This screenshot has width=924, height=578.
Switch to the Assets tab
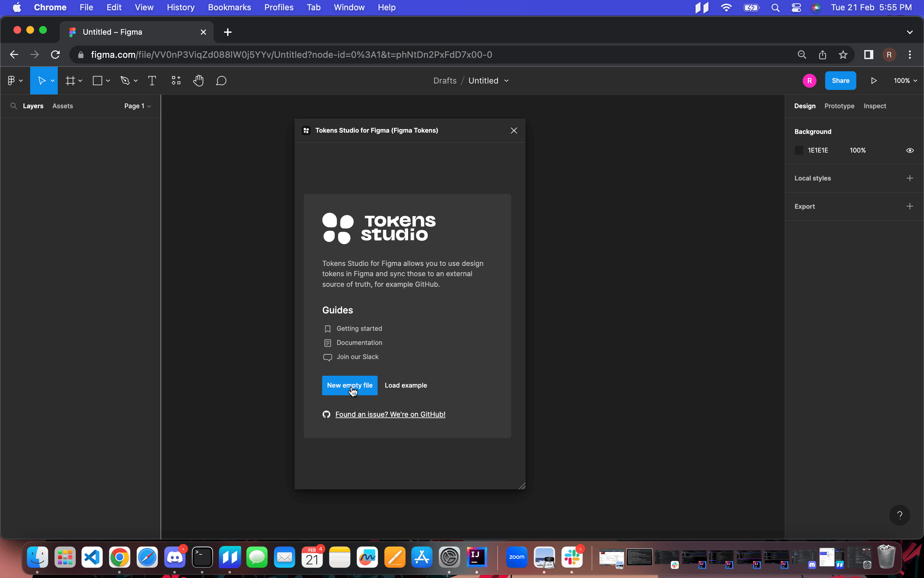coord(63,106)
